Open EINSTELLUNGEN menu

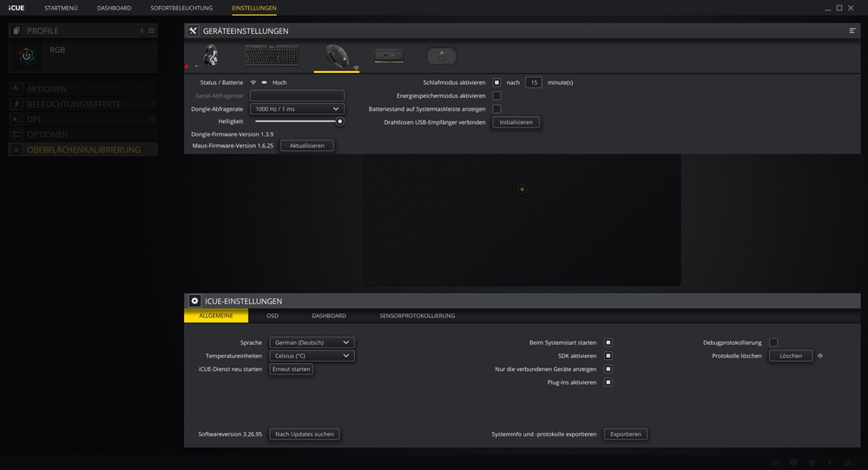tap(254, 9)
